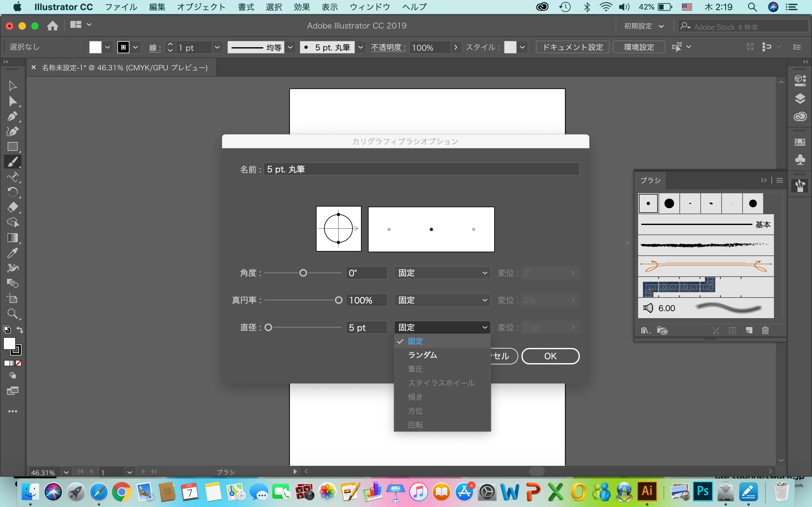The image size is (812, 507).
Task: Click the Gradient tool
Action: click(12, 238)
